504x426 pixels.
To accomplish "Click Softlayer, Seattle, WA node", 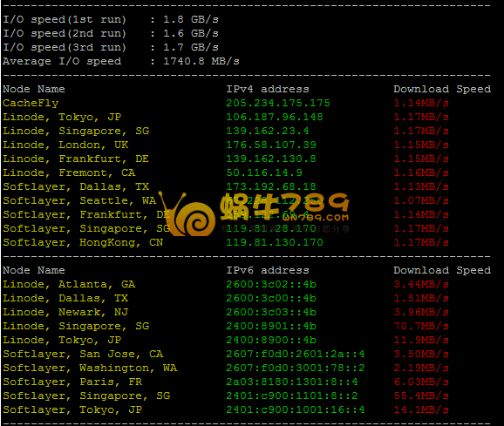I will (x=79, y=200).
